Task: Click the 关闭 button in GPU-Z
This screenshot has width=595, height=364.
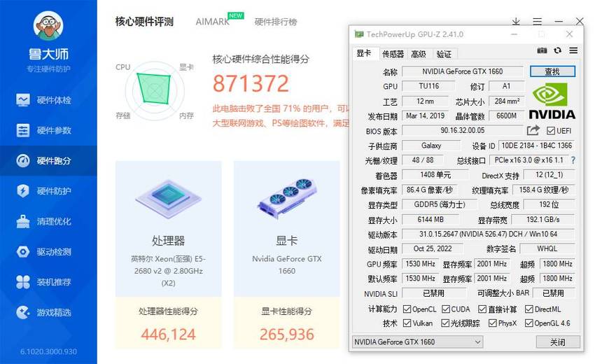Action: coord(558,342)
